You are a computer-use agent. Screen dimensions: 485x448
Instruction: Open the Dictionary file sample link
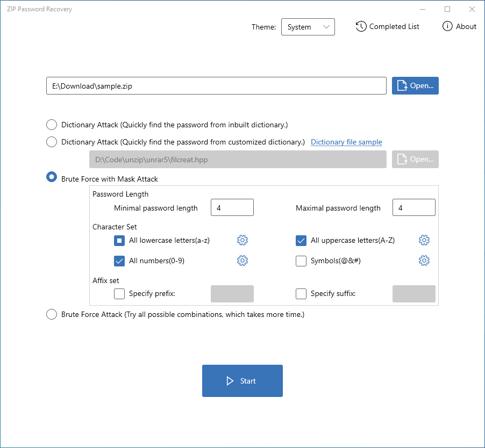[x=346, y=142]
